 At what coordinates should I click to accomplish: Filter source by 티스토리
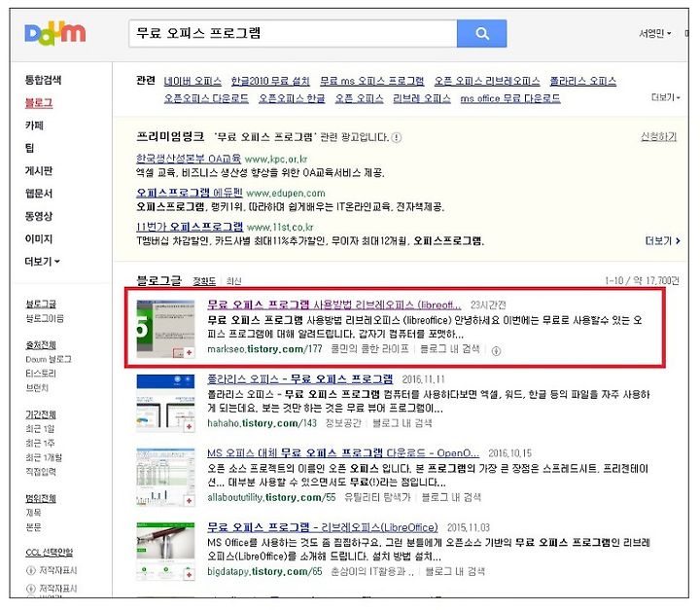click(41, 374)
